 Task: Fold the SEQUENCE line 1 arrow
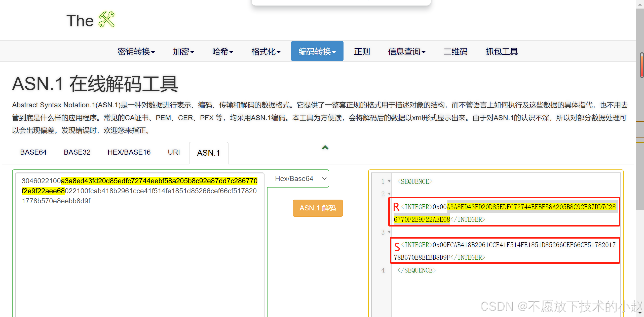click(389, 181)
